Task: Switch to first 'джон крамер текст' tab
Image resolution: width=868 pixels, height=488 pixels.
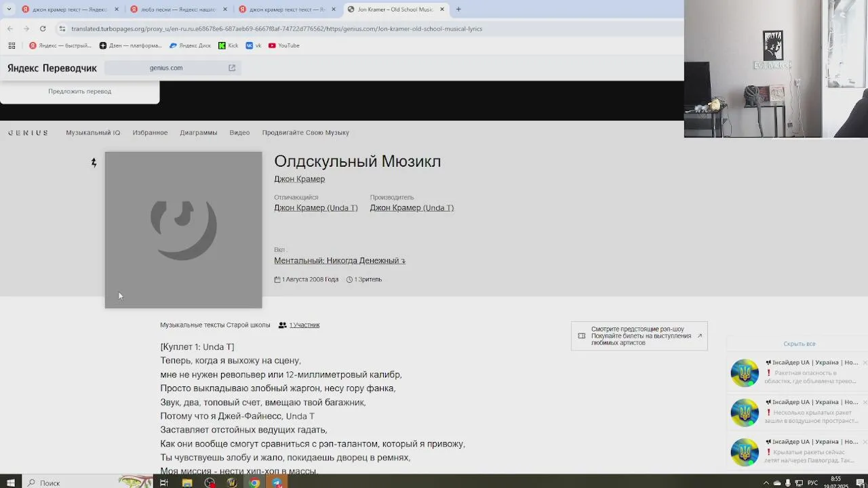Action: point(70,9)
